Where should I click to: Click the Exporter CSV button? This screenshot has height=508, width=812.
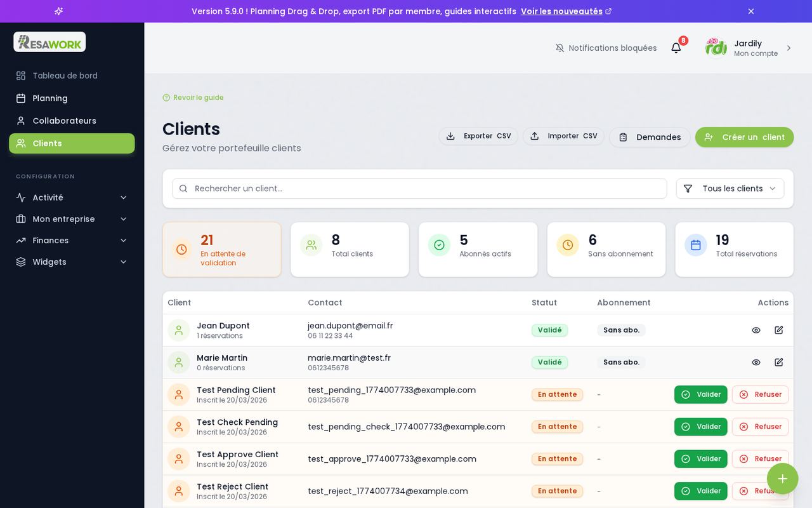[x=478, y=136]
